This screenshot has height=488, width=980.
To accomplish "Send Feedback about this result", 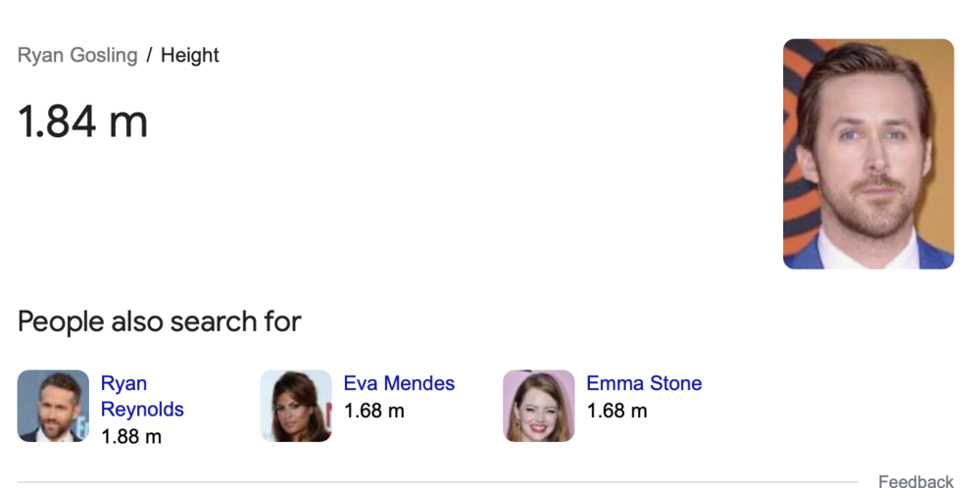I will pyautogui.click(x=915, y=480).
